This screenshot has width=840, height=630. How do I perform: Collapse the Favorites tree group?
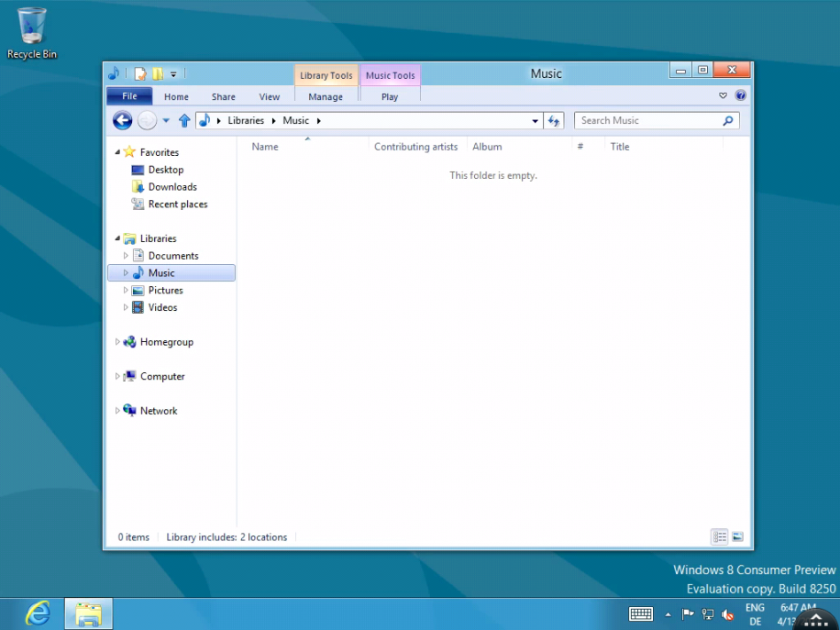(x=117, y=152)
